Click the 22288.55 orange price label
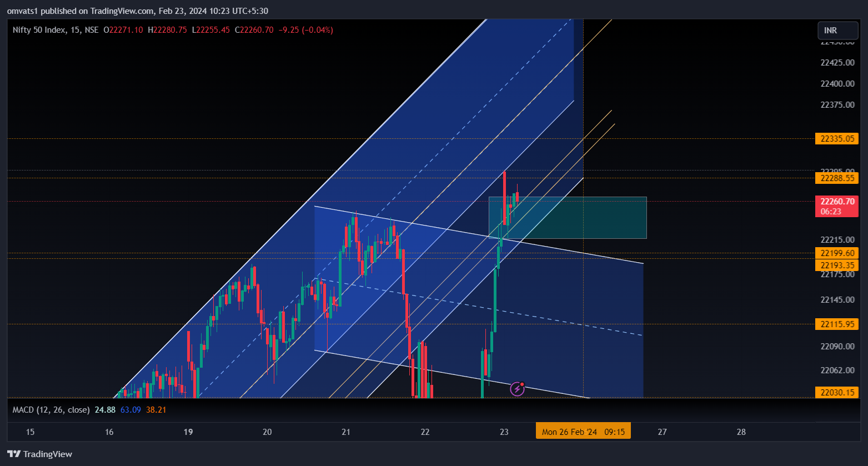Viewport: 868px width, 466px height. click(837, 178)
